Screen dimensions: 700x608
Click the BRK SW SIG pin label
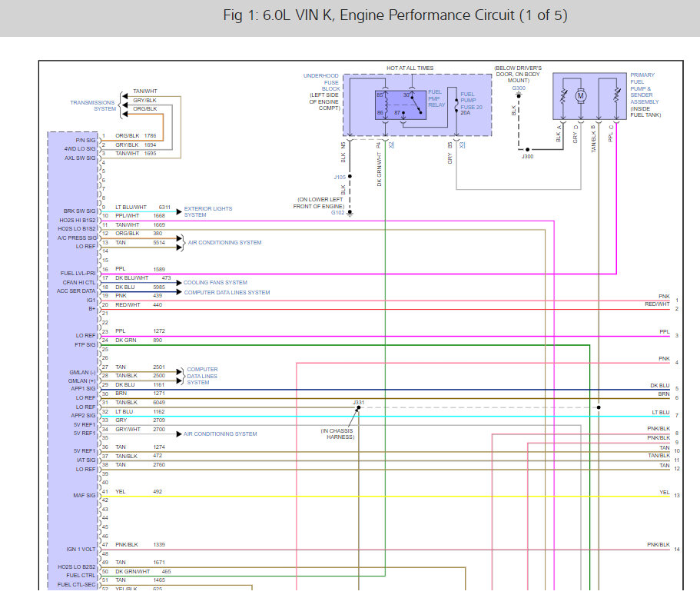coord(79,211)
